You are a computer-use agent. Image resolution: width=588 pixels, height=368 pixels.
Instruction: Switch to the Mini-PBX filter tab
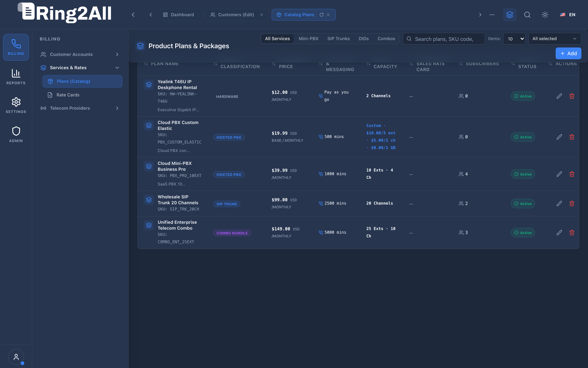pos(308,39)
